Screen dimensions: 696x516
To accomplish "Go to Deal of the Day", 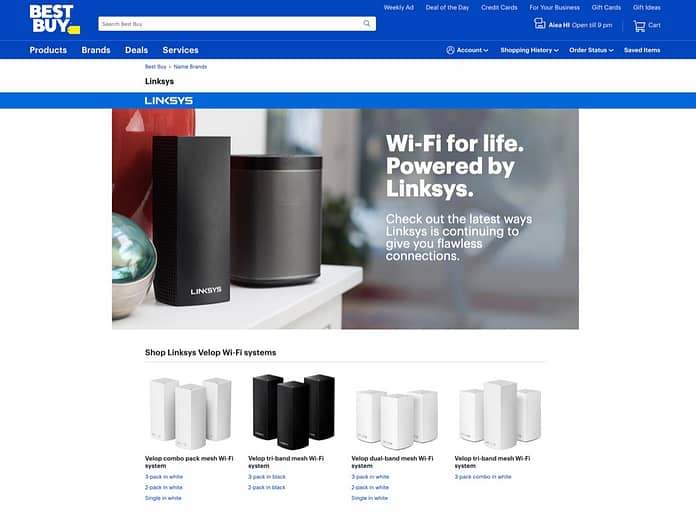I will (447, 8).
